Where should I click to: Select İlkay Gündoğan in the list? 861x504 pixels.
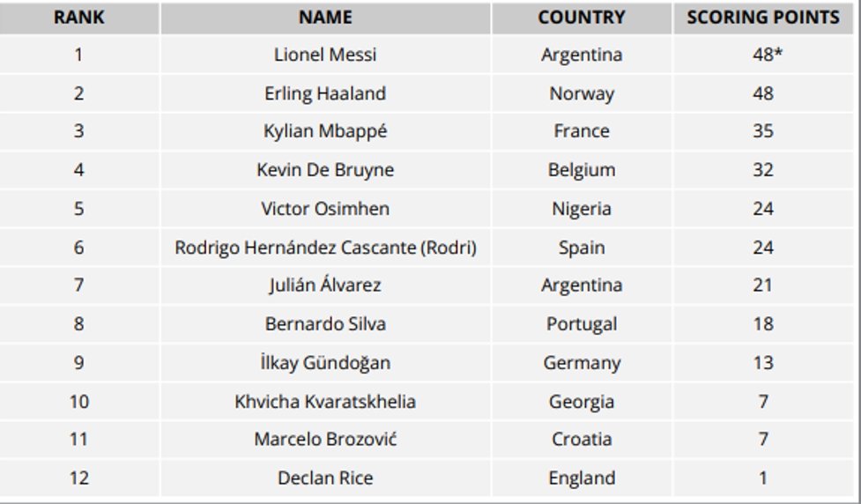[325, 363]
